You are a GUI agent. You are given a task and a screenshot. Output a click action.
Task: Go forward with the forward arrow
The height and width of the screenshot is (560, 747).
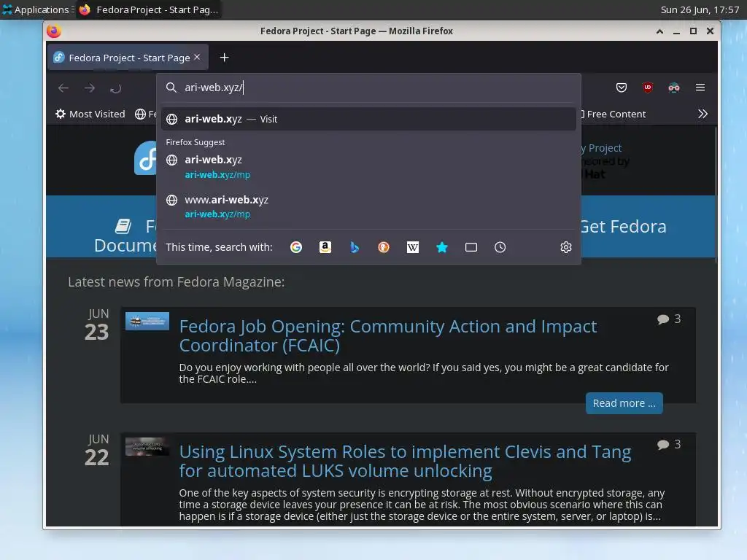90,88
